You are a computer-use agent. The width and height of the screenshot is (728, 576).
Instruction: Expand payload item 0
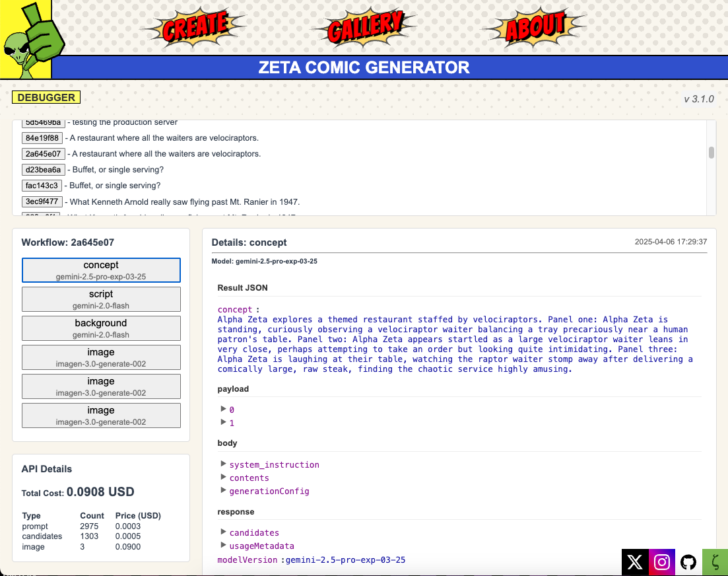223,410
